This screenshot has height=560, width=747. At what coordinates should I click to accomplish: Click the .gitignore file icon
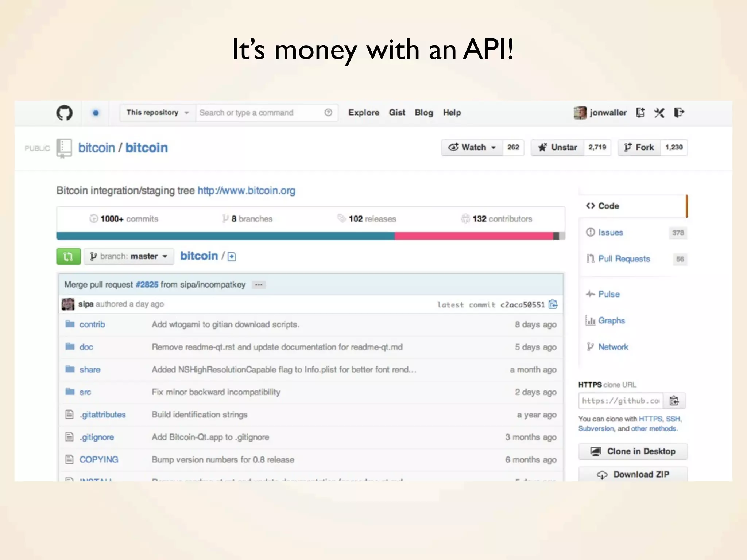(69, 437)
